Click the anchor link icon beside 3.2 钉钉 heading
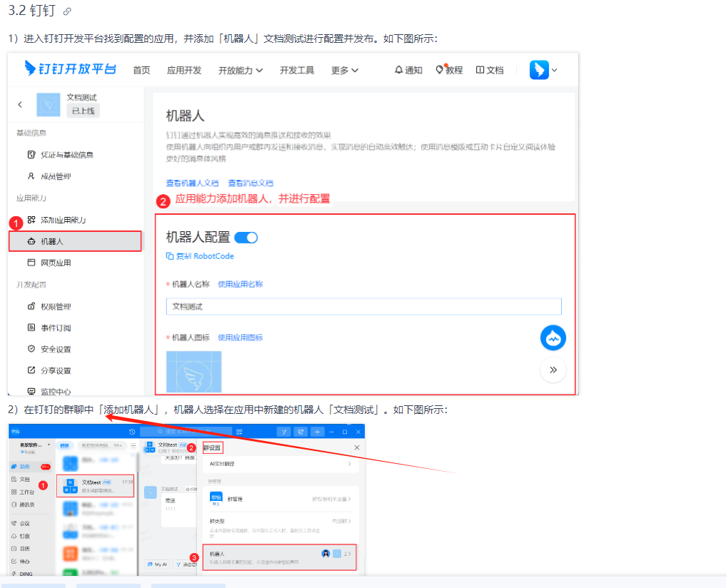Viewport: 726px width, 588px height. pos(67,11)
